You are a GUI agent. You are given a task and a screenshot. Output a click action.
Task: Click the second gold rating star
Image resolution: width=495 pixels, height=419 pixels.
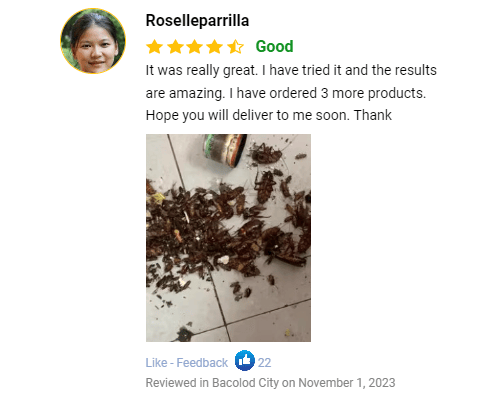click(x=175, y=47)
